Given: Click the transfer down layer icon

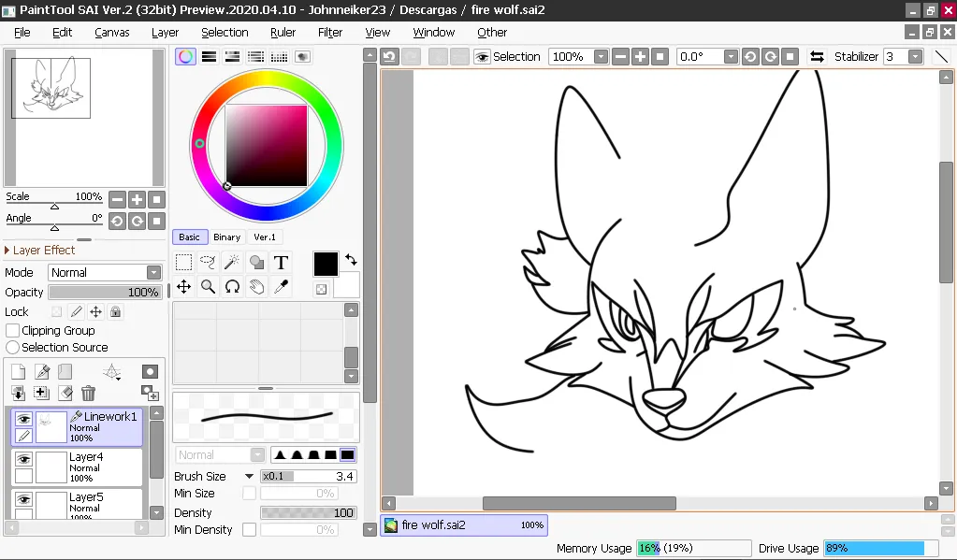Looking at the screenshot, I should [x=19, y=393].
